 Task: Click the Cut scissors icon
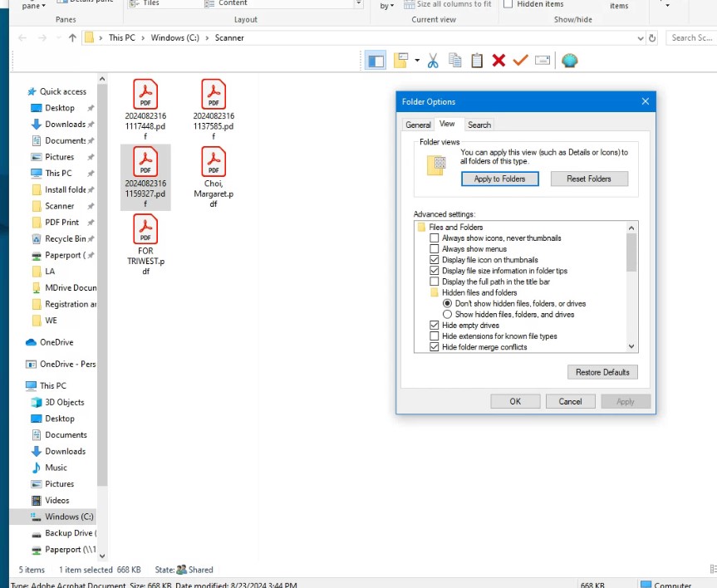(433, 61)
